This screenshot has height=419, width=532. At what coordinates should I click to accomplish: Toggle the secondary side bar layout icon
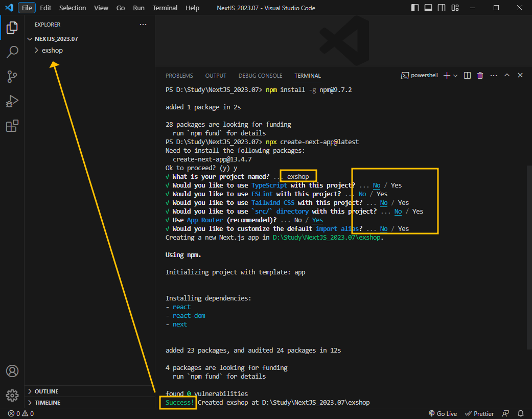pyautogui.click(x=442, y=8)
